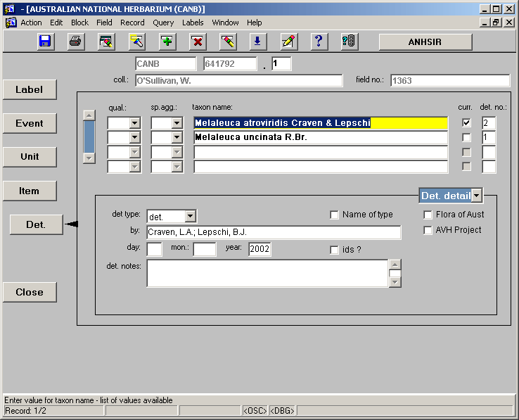Click the blue down arrow toolbar icon
The width and height of the screenshot is (519, 420).
(x=257, y=42)
